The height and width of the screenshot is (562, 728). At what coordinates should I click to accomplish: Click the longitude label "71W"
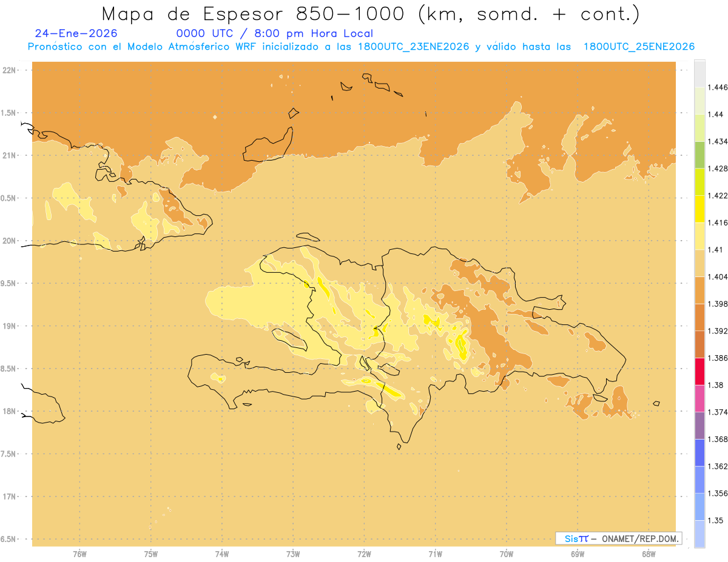pyautogui.click(x=436, y=554)
